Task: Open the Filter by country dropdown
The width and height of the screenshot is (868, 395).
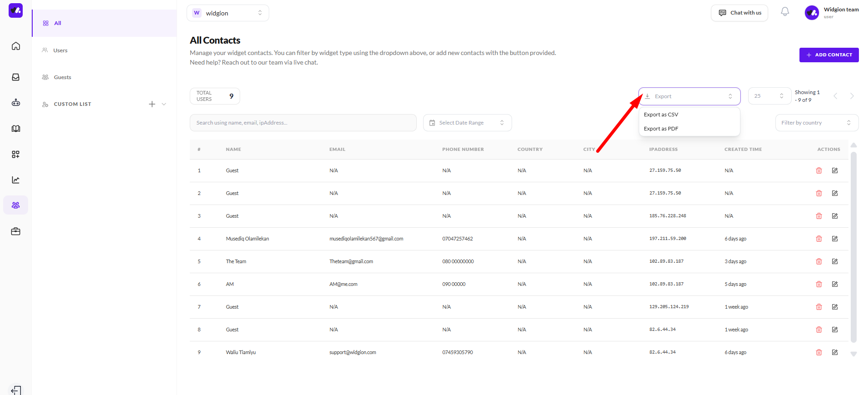Action: (816, 123)
